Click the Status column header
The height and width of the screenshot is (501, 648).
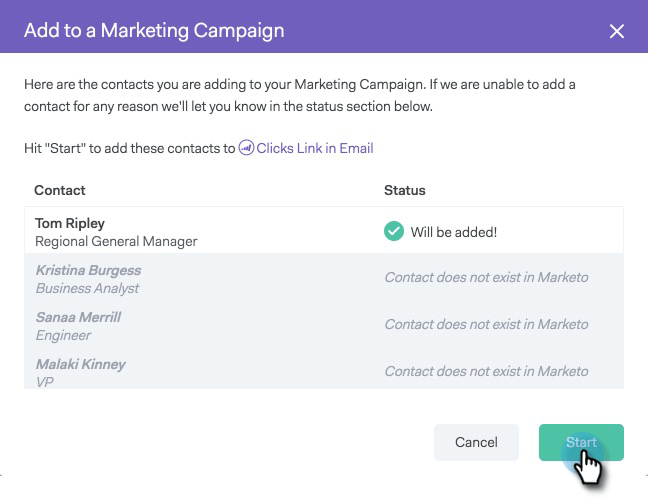[x=405, y=190]
